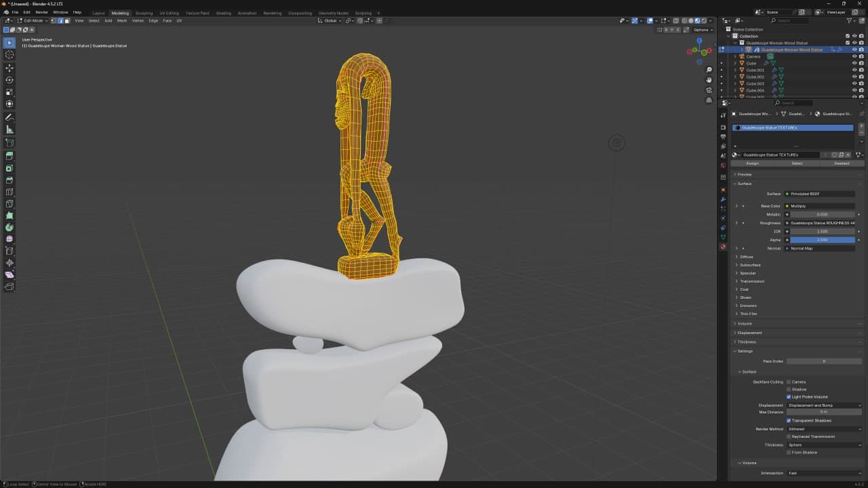Open the Mesh menu in viewport header
Viewport: 868px width, 488px height.
point(122,21)
